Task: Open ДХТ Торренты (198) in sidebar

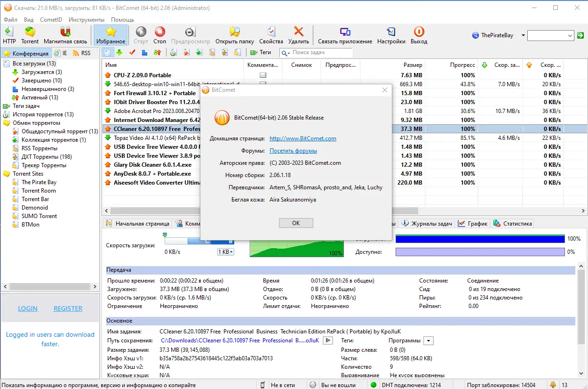Action: tap(47, 157)
